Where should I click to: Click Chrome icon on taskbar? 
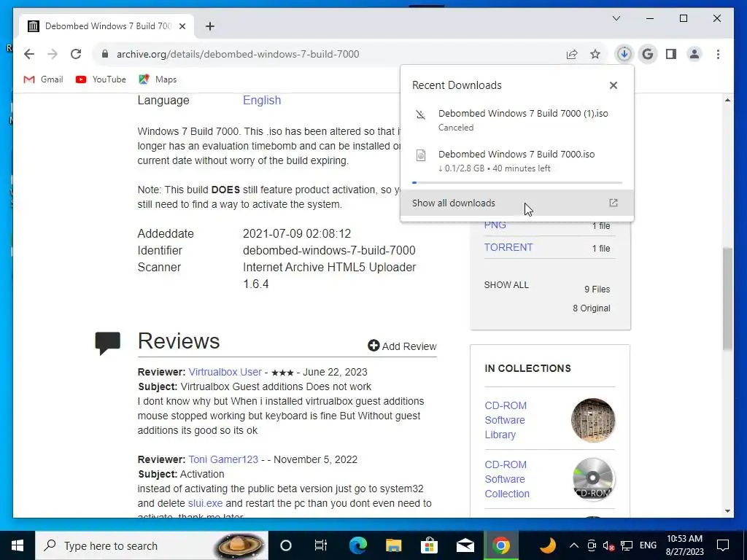[500, 545]
